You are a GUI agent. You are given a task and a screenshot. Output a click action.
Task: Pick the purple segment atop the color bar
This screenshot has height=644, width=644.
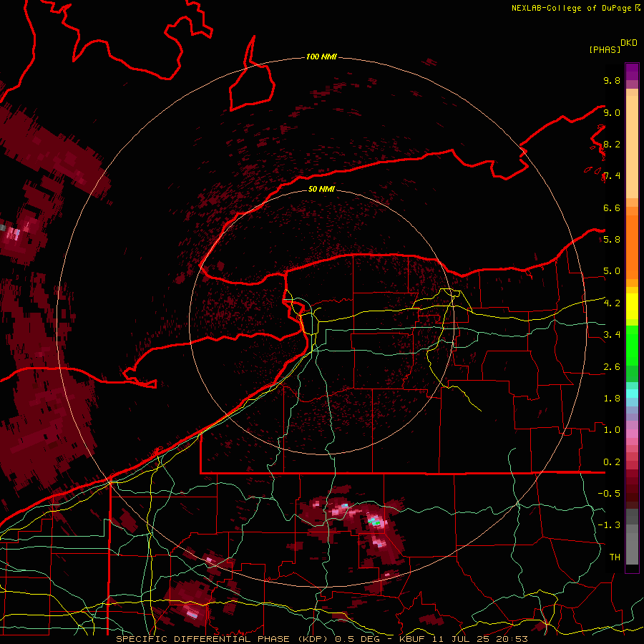[632, 72]
